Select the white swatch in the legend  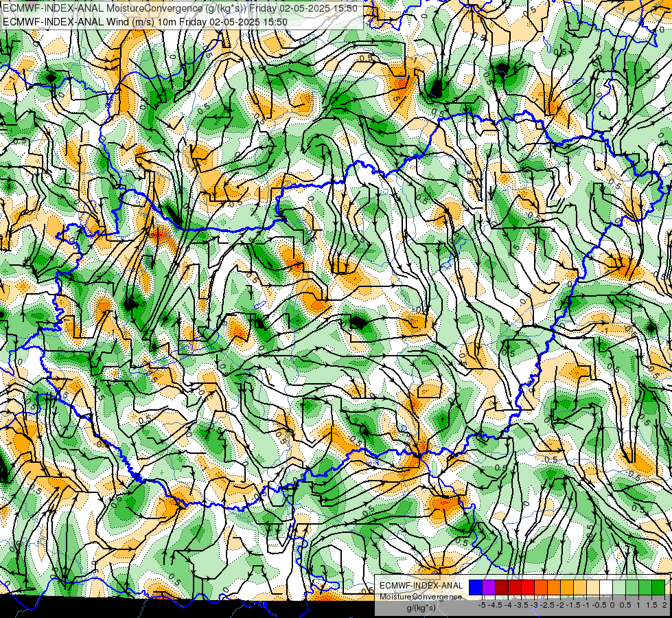606,588
